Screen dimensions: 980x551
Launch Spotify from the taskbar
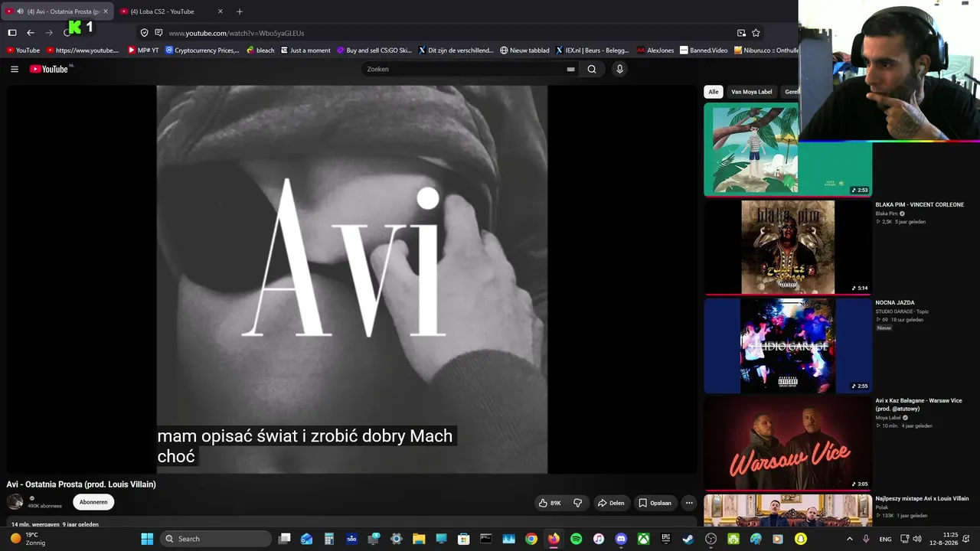coord(576,539)
